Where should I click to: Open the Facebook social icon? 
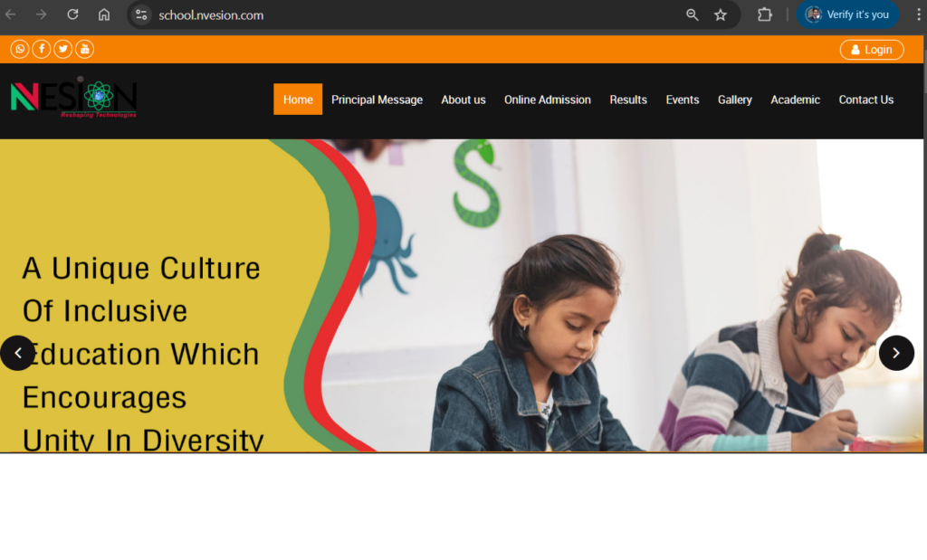(x=42, y=49)
